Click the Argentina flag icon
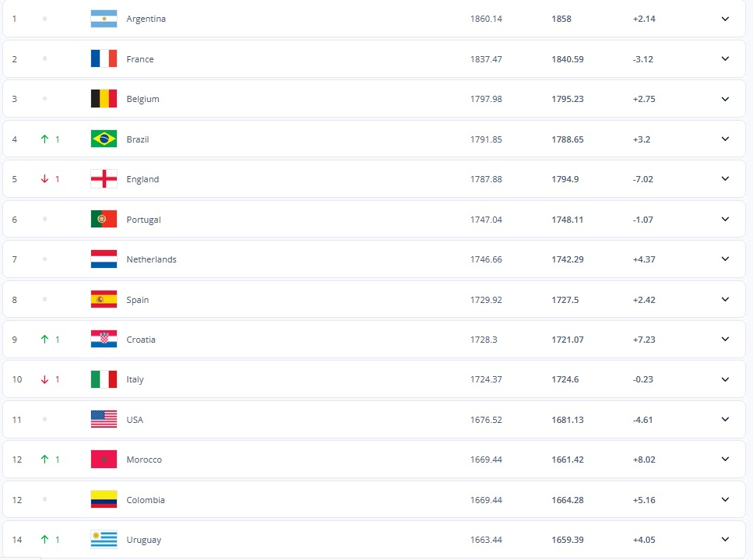753x560 pixels. click(x=104, y=19)
